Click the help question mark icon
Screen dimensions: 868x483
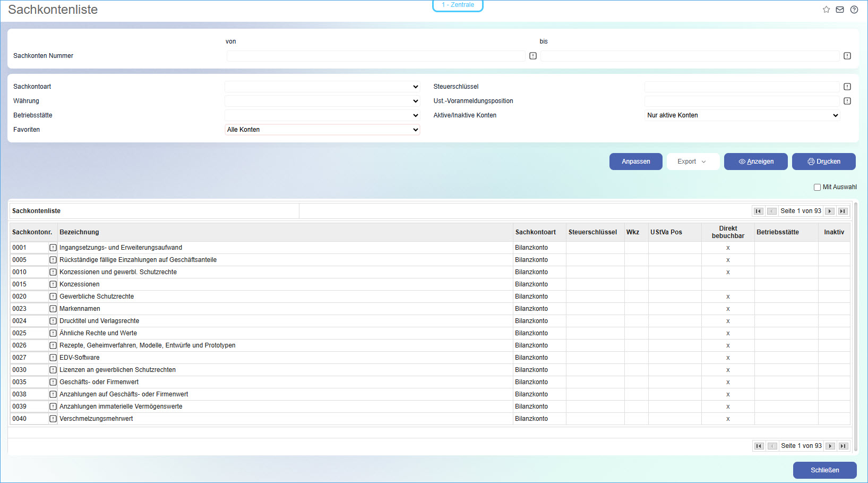[854, 10]
